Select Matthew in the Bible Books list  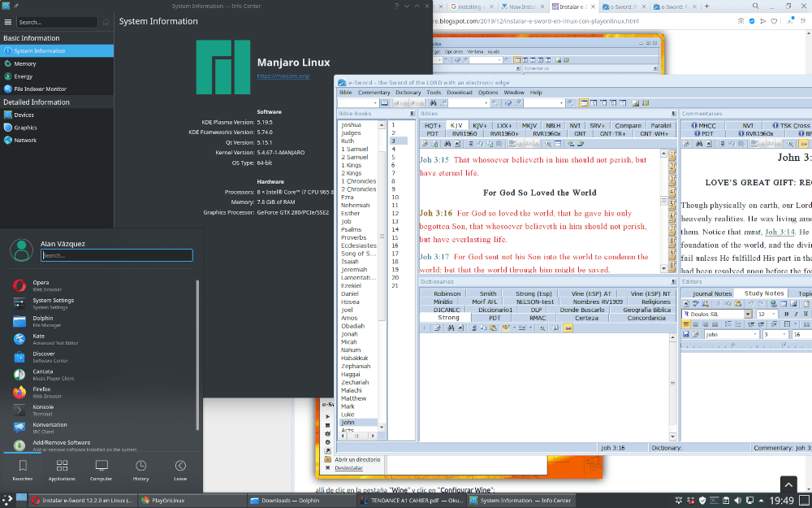pos(354,398)
